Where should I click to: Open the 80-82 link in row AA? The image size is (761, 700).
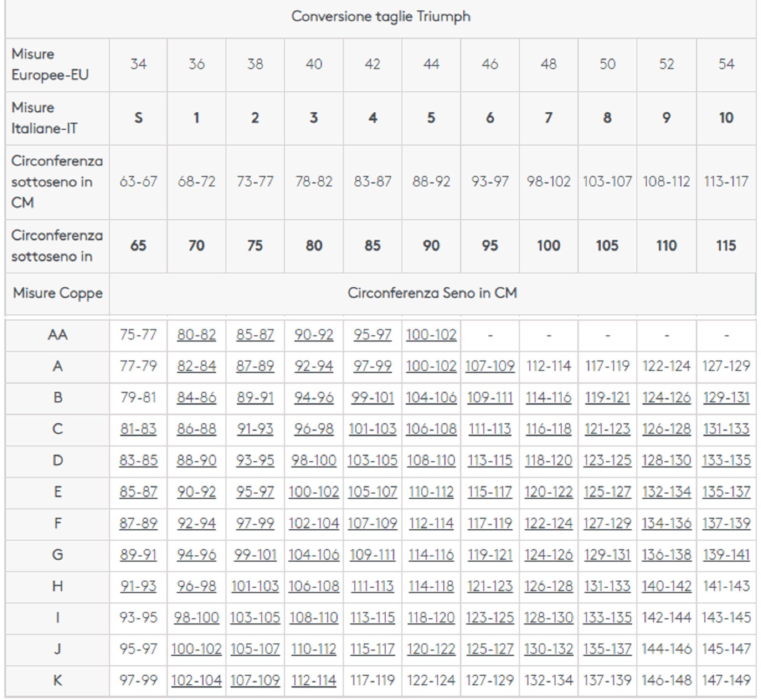tap(196, 335)
